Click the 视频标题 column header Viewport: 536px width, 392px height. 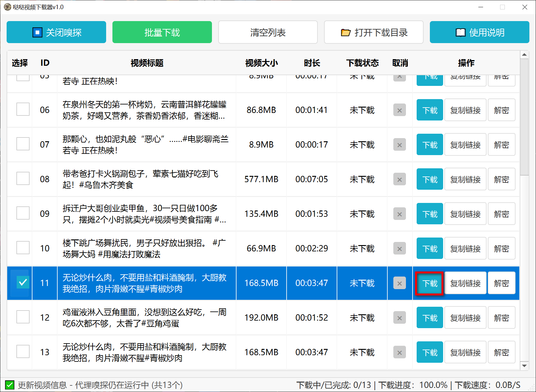[147, 63]
